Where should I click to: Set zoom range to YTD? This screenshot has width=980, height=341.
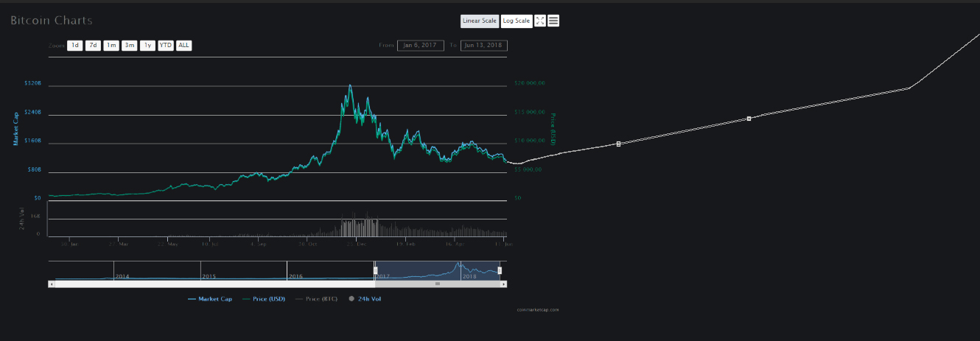tap(166, 46)
